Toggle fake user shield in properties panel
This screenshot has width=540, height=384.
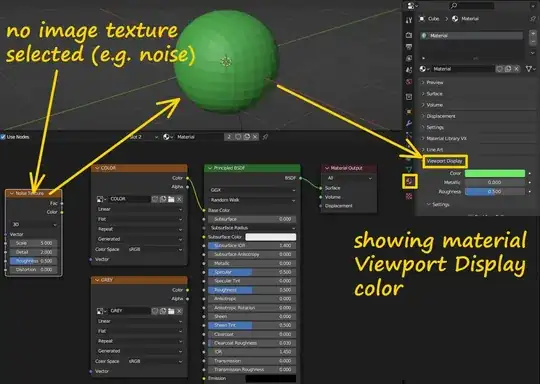tap(499, 69)
